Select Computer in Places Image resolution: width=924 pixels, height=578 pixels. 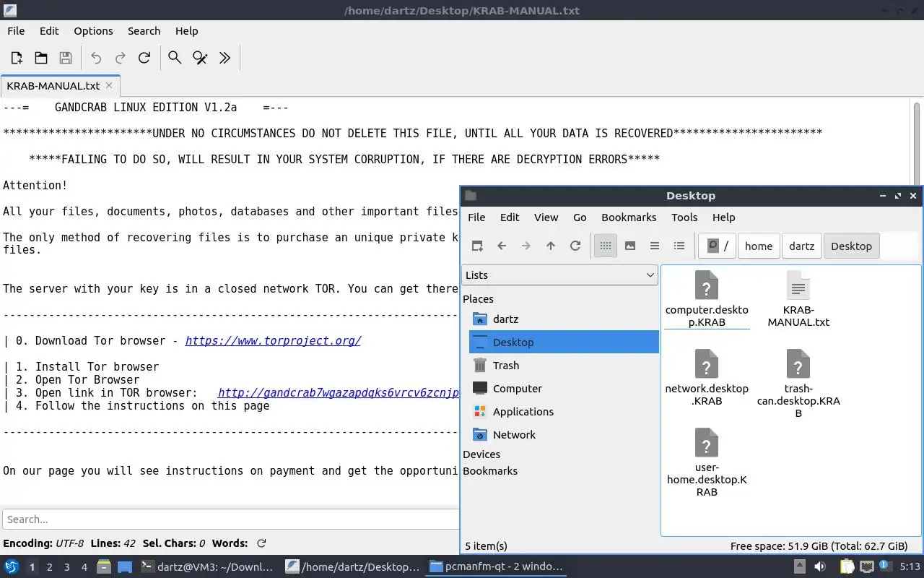pos(564,389)
